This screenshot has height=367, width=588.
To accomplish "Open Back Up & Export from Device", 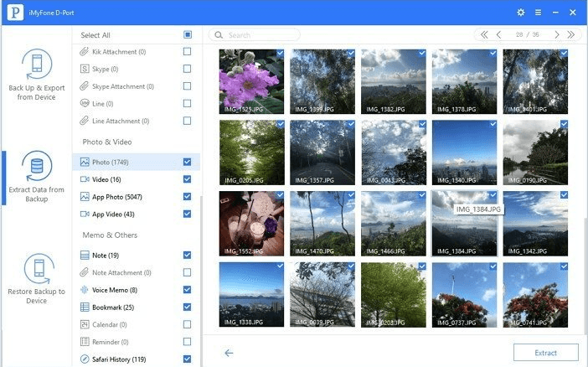I will tap(36, 75).
